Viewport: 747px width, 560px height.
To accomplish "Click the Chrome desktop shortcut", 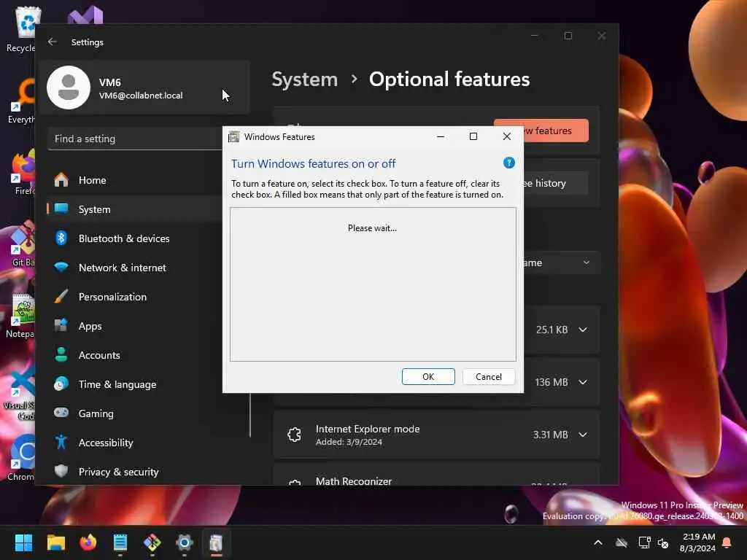I will click(x=21, y=457).
